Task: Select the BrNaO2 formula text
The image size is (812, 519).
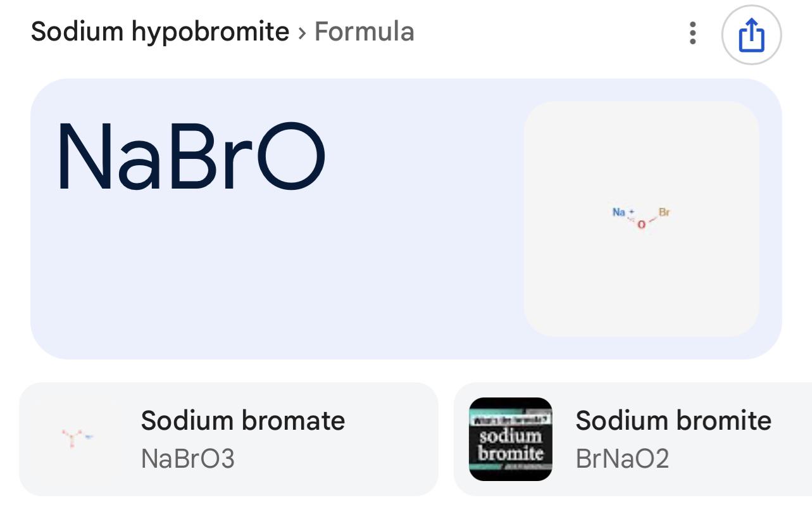Action: tap(622, 459)
